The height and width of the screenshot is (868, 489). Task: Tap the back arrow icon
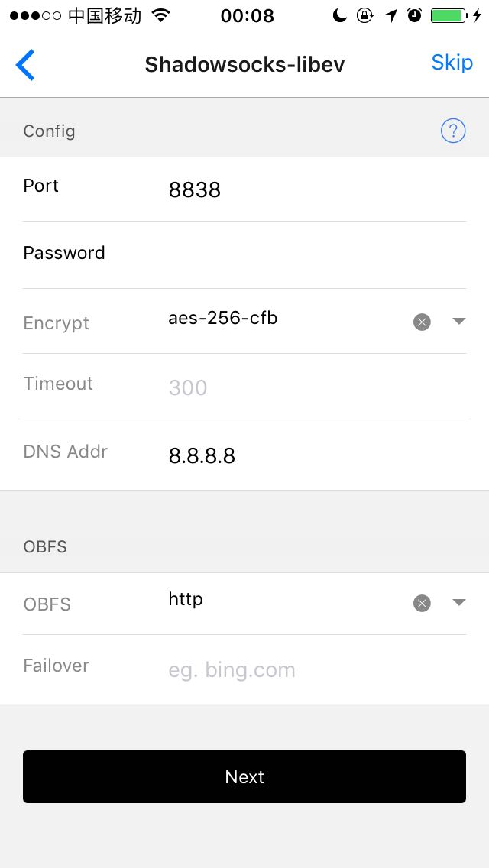pos(25,64)
